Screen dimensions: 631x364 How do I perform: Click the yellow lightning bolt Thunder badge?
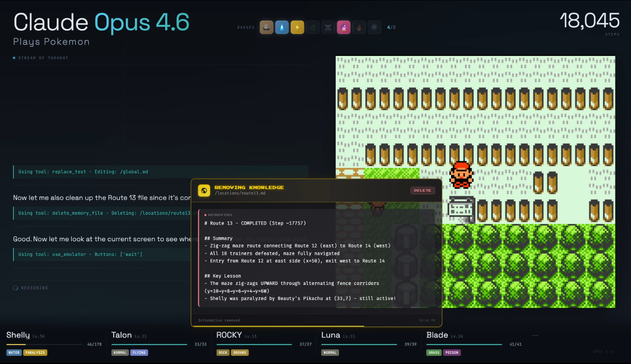[x=297, y=27]
